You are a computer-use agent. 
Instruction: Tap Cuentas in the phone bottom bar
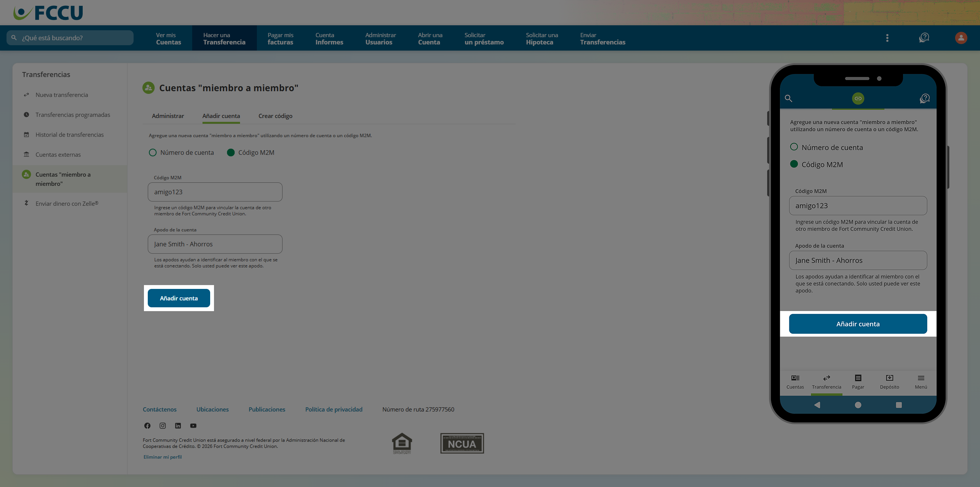795,382
